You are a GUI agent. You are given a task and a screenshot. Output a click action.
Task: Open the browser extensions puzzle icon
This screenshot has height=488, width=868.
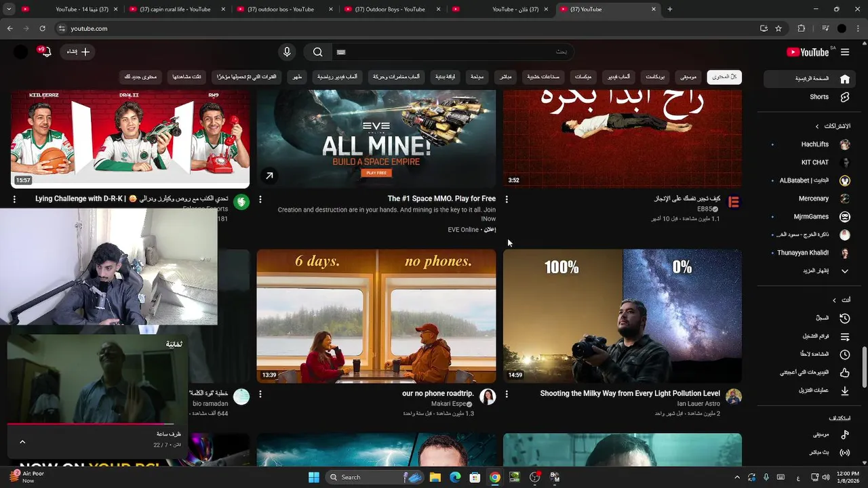802,28
